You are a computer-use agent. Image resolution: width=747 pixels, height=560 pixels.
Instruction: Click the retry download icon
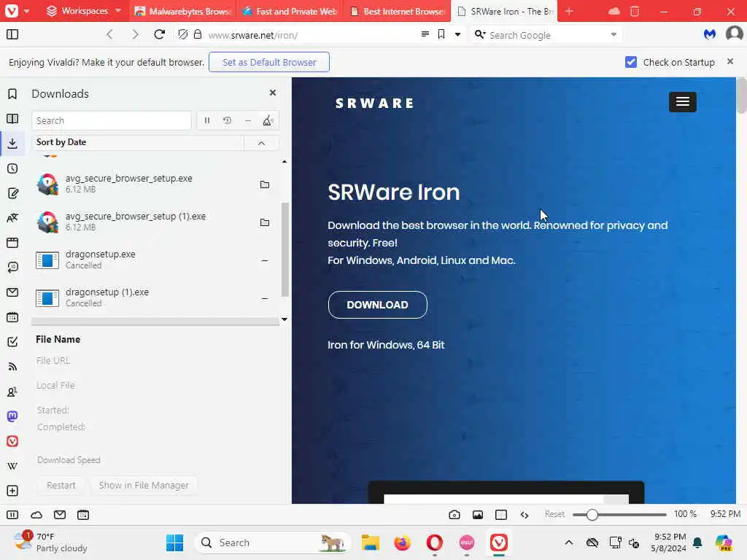pos(228,120)
